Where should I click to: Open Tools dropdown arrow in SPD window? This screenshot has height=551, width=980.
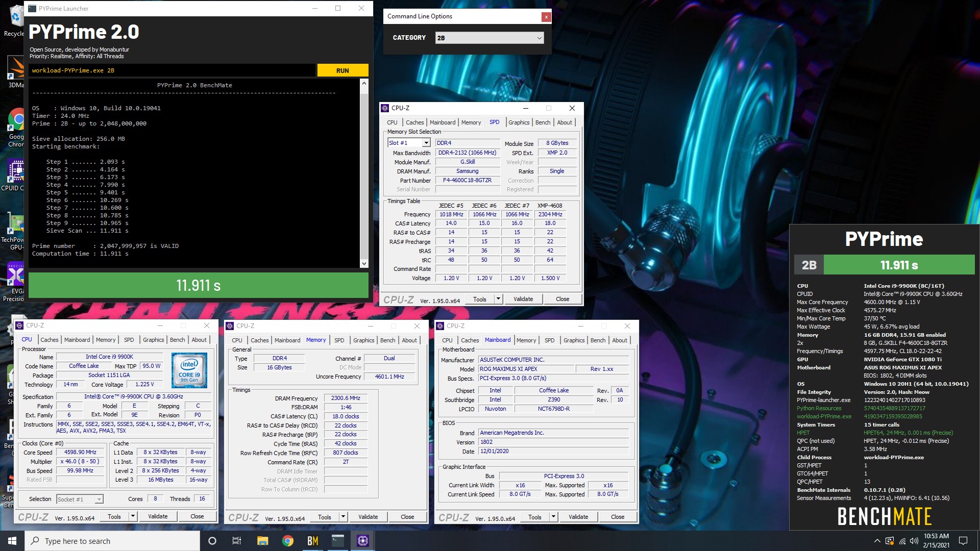pos(498,299)
